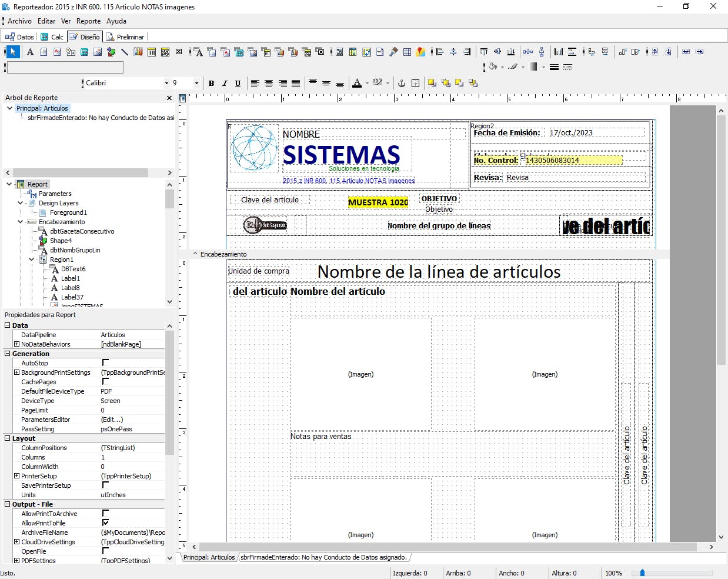Select the DBImage data-aware tool
The width and height of the screenshot is (728, 579).
[x=252, y=52]
